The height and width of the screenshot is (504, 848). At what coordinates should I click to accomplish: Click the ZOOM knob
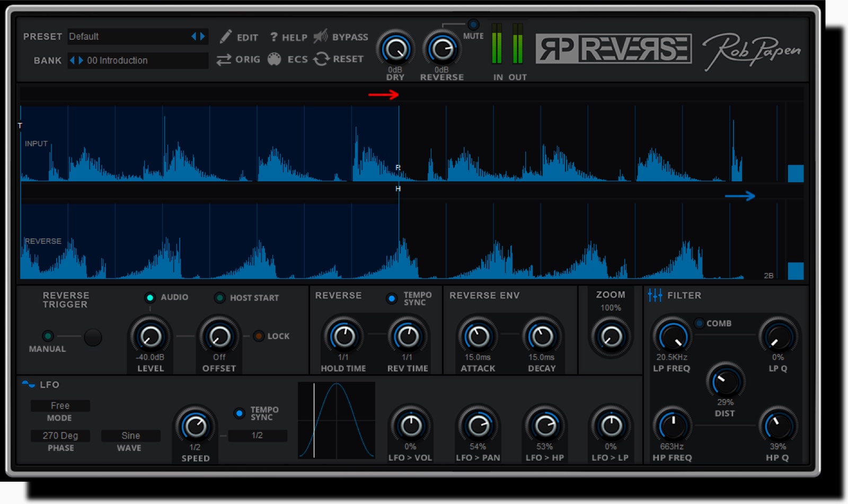pos(611,337)
